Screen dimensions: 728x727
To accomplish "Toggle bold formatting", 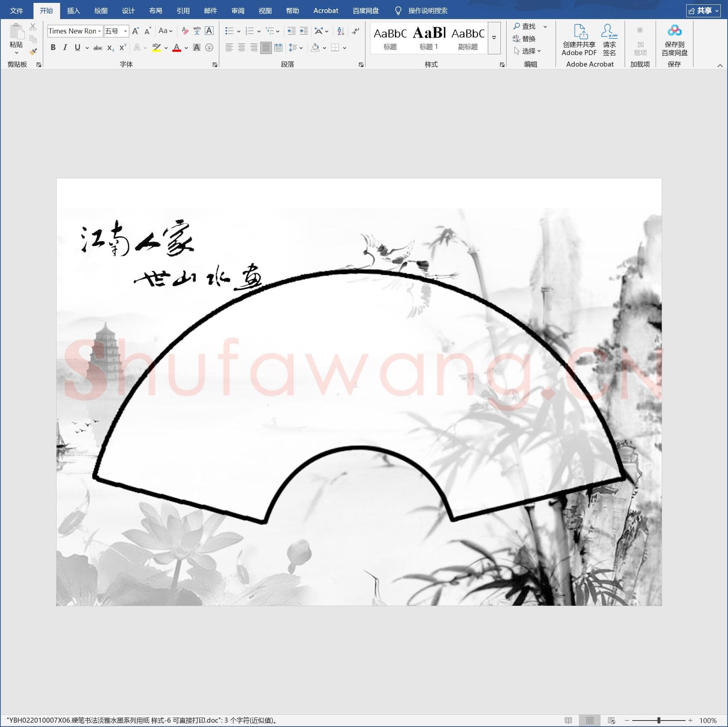I will click(53, 48).
